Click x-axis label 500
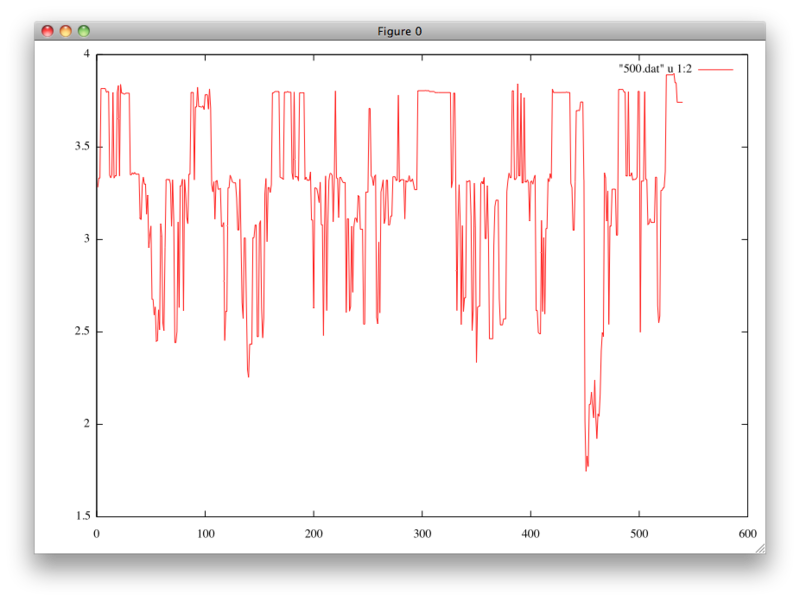 [x=639, y=534]
